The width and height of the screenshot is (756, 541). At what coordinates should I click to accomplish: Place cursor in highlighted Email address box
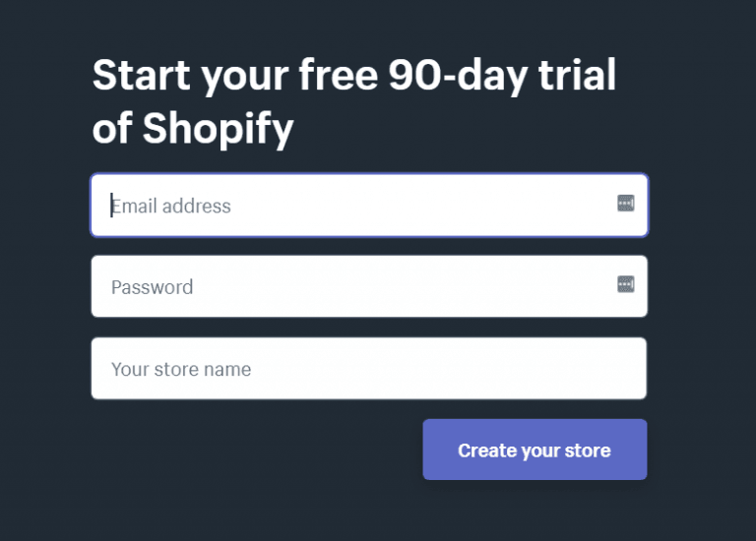[369, 206]
